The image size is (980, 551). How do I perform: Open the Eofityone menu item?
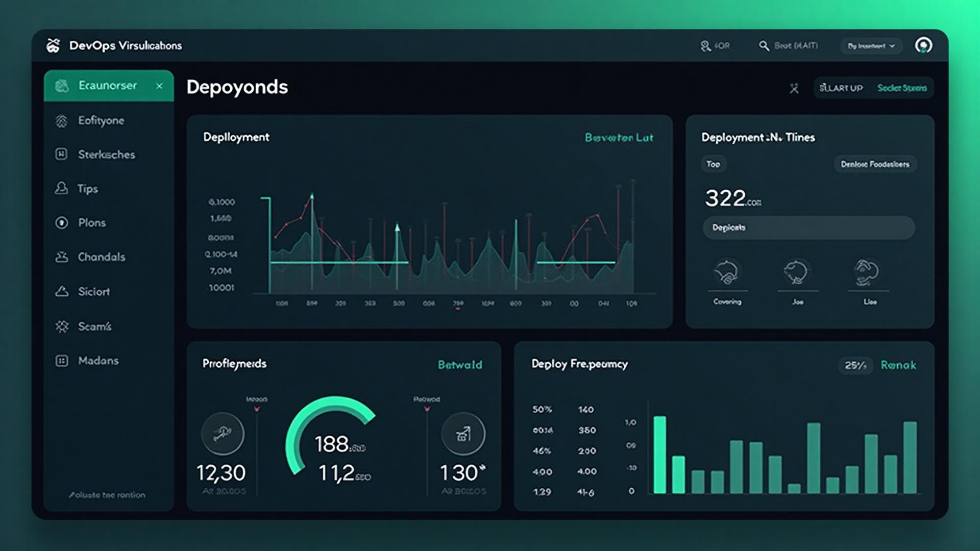pos(108,121)
